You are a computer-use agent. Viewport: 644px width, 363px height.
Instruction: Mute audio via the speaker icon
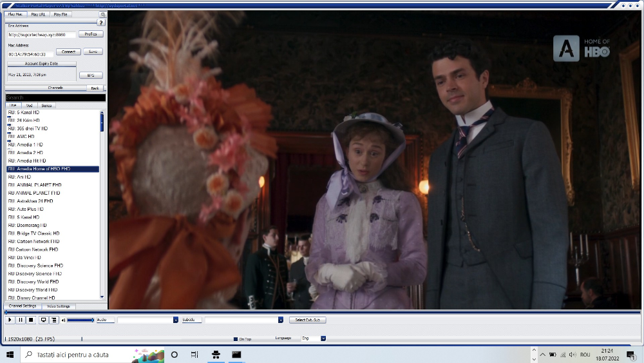point(63,320)
